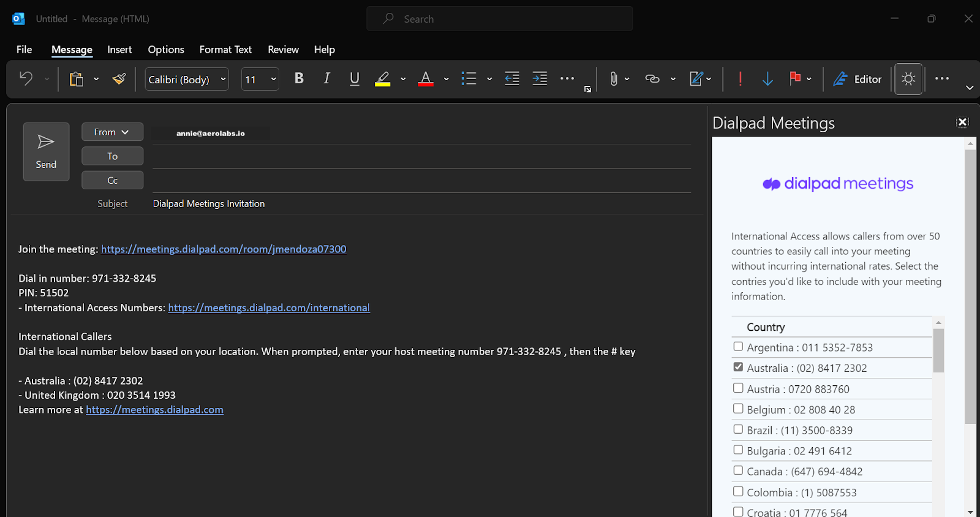Activate the Format Painter brush
Image resolution: width=980 pixels, height=517 pixels.
click(x=119, y=79)
